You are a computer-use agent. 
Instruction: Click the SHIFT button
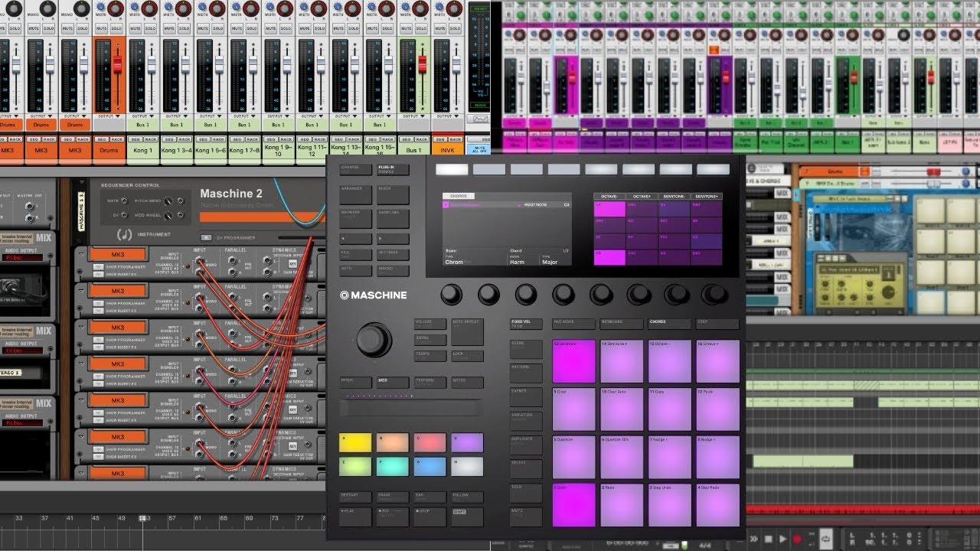(x=467, y=517)
